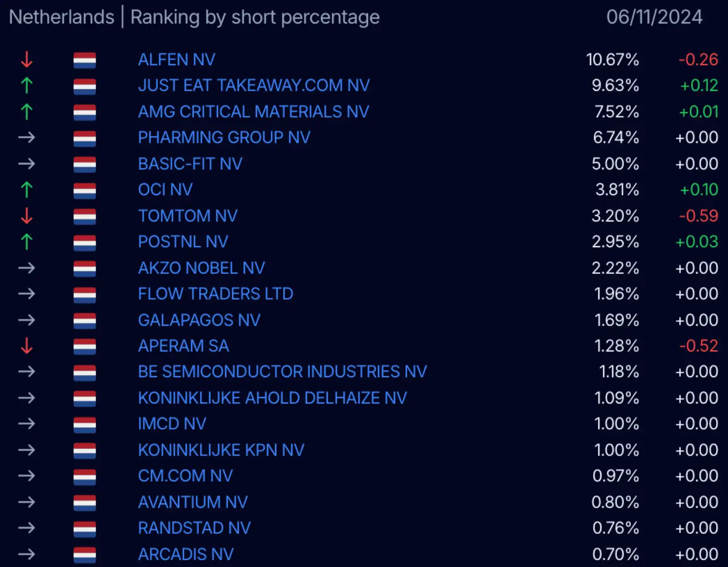Click the flag icon next to GALAPAGOS NV
728x567 pixels.
coord(84,320)
